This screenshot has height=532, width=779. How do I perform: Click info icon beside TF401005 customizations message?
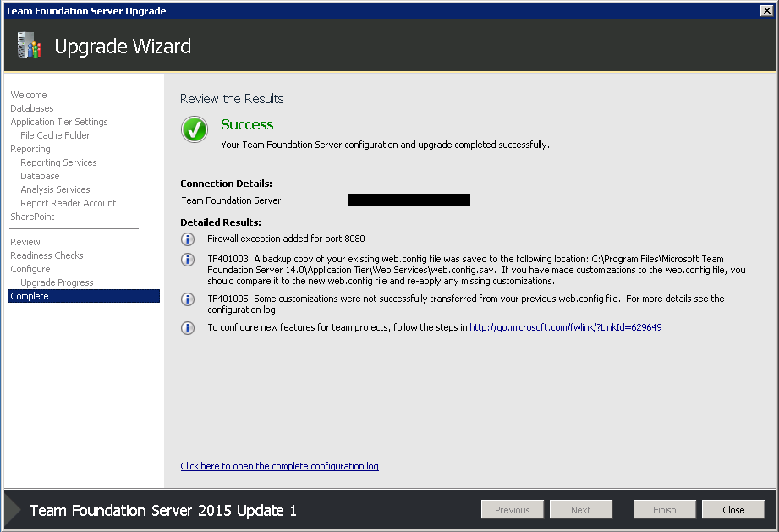[188, 299]
